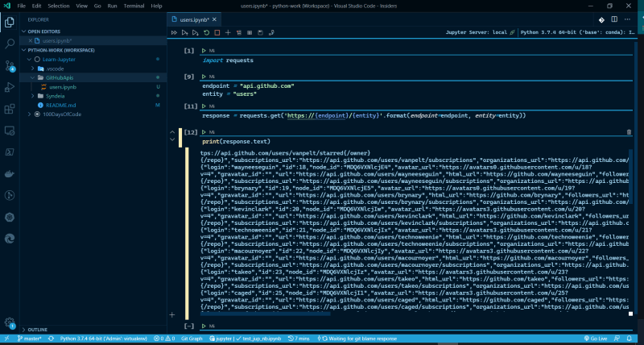Open the Help menu
This screenshot has height=345, width=644.
coord(156,6)
